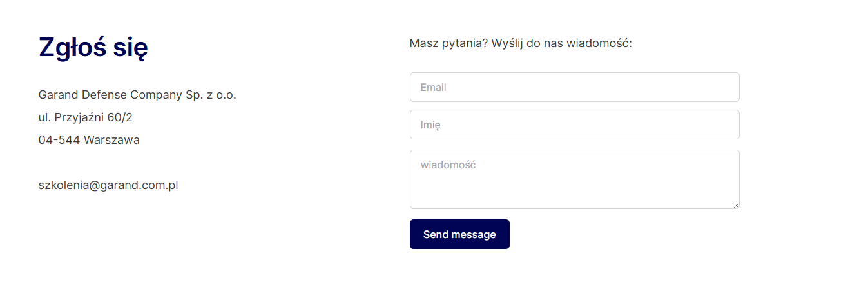Select the Imię name field
The height and width of the screenshot is (282, 868).
pyautogui.click(x=574, y=125)
